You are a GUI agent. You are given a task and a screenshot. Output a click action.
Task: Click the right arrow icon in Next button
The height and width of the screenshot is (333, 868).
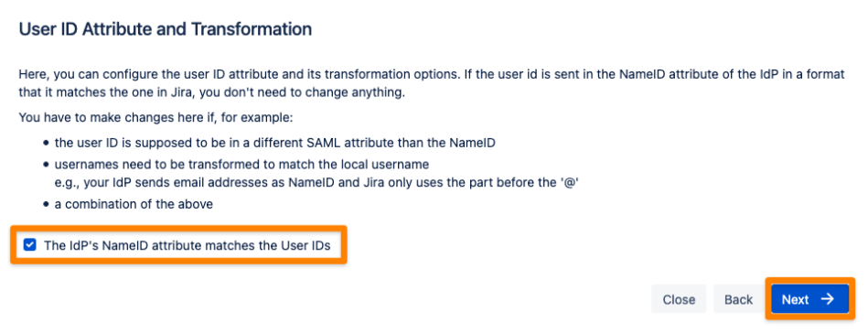(827, 299)
